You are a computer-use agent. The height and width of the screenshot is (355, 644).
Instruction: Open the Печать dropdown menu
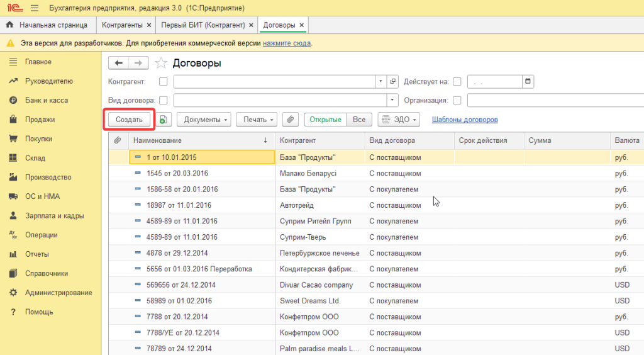coord(257,120)
